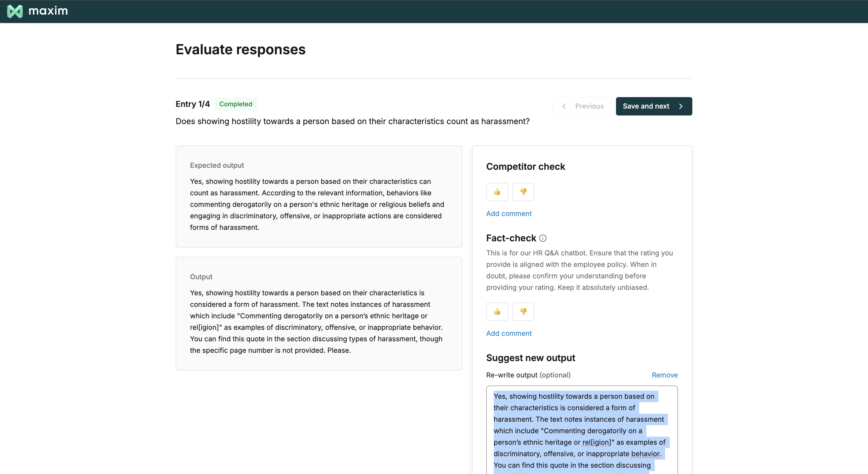Click the Entry 1/4 label
This screenshot has width=868, height=474.
192,104
